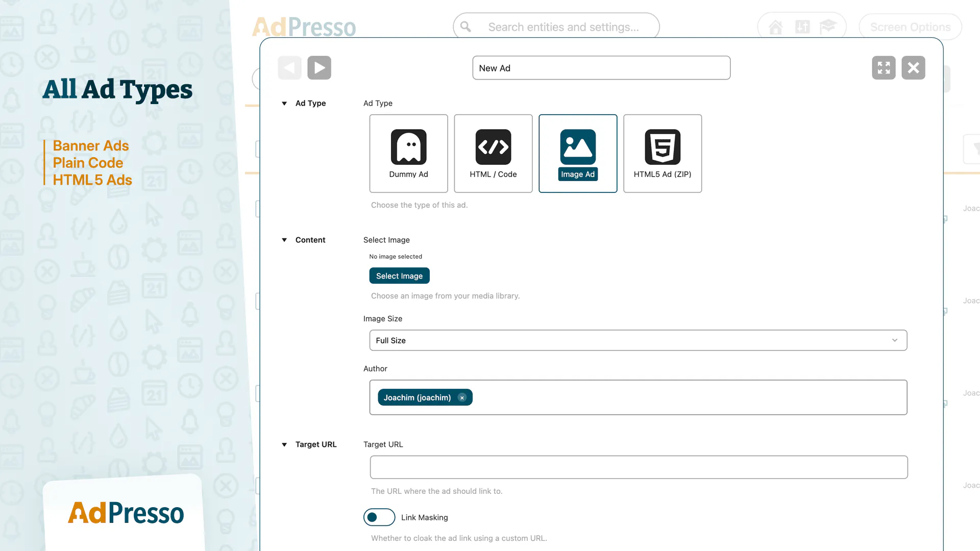Collapse the Content section

[284, 240]
